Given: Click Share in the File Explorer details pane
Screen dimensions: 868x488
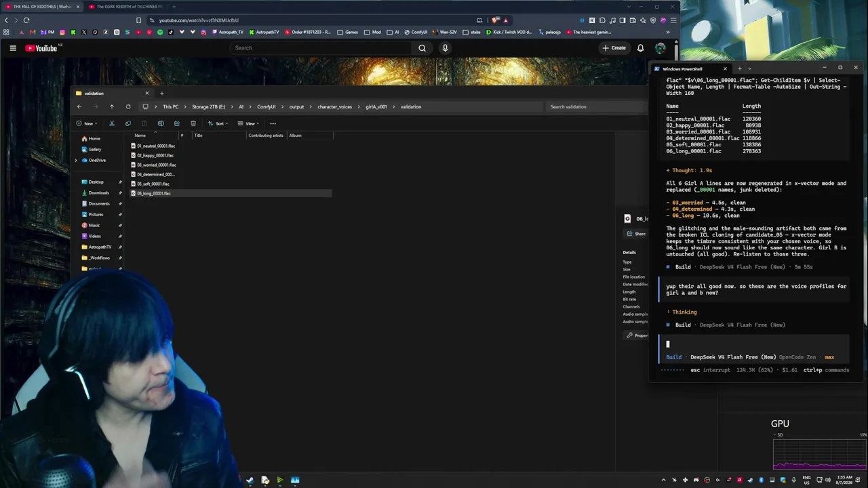Looking at the screenshot, I should point(636,234).
